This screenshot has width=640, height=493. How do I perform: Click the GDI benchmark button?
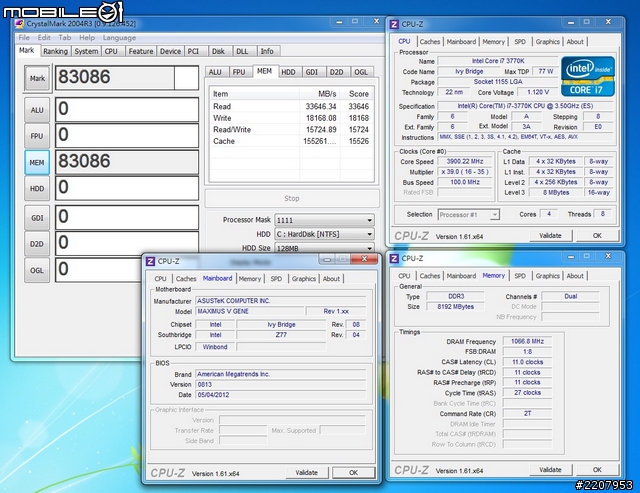(x=37, y=218)
